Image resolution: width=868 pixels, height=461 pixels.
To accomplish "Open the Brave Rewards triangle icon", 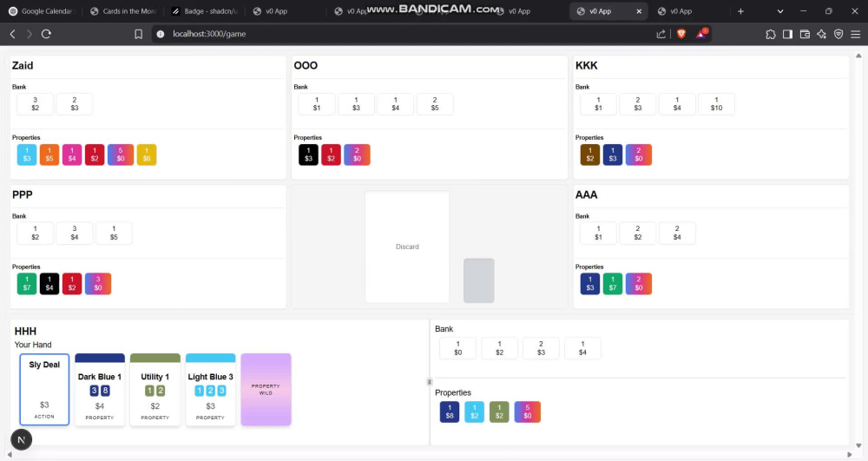I will (700, 33).
